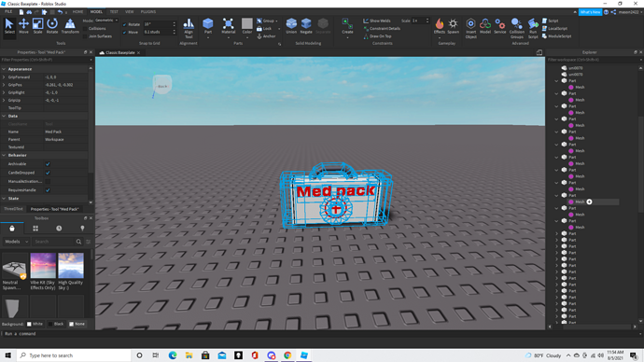Collapse the Appearance property section
The image size is (644, 362).
pos(4,69)
